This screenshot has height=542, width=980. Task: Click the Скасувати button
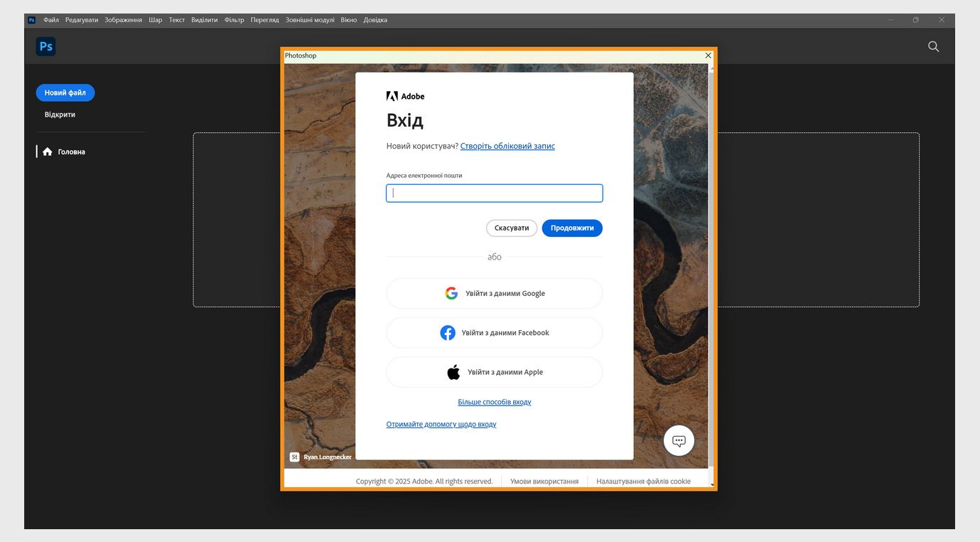point(512,228)
